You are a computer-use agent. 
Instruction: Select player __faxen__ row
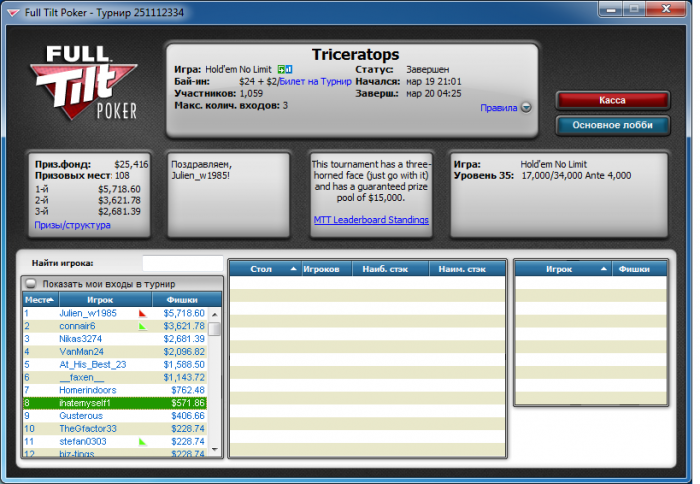(115, 378)
